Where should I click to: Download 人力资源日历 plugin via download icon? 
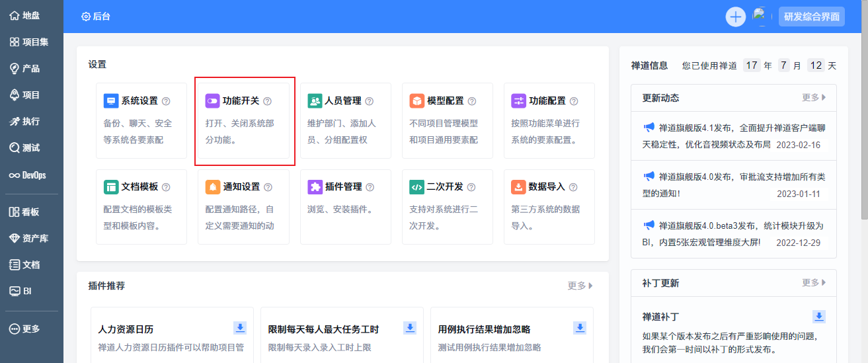(240, 328)
